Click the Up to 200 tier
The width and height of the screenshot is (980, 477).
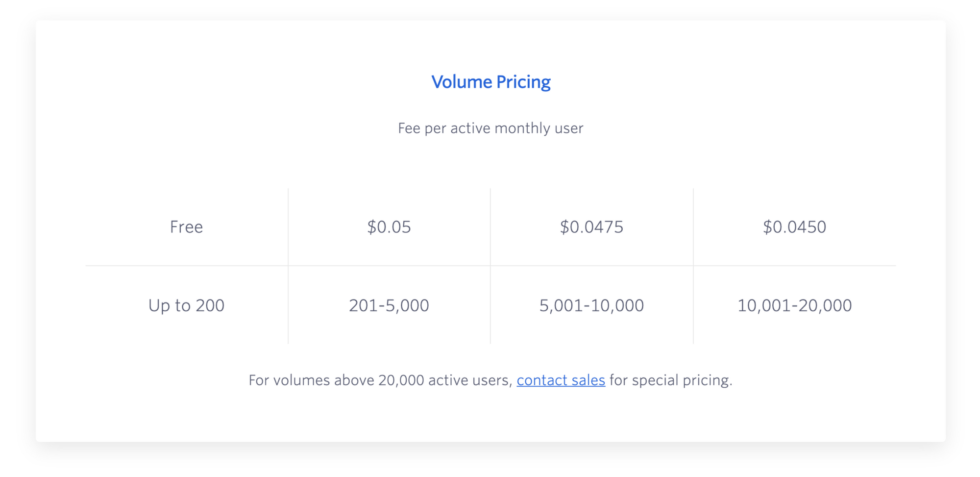pos(186,305)
